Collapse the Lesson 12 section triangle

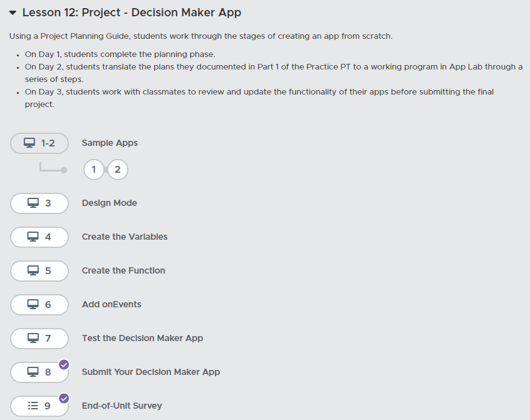(x=13, y=13)
